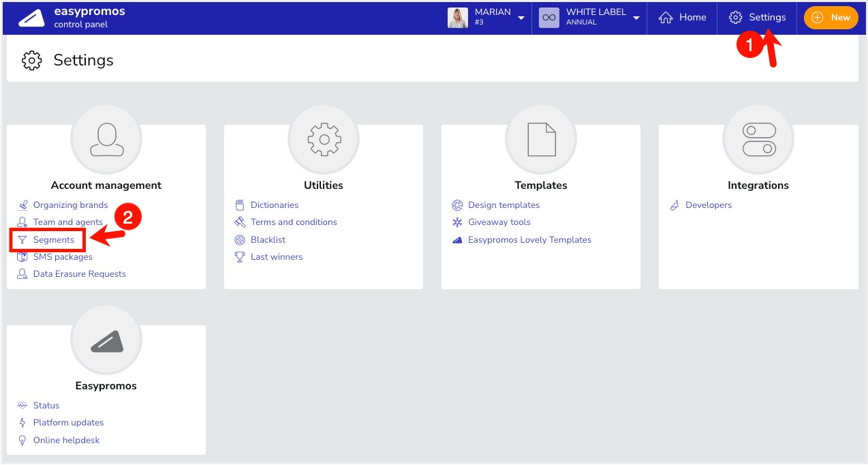Click the SMS packages icon
Image resolution: width=868 pixels, height=465 pixels.
(22, 257)
